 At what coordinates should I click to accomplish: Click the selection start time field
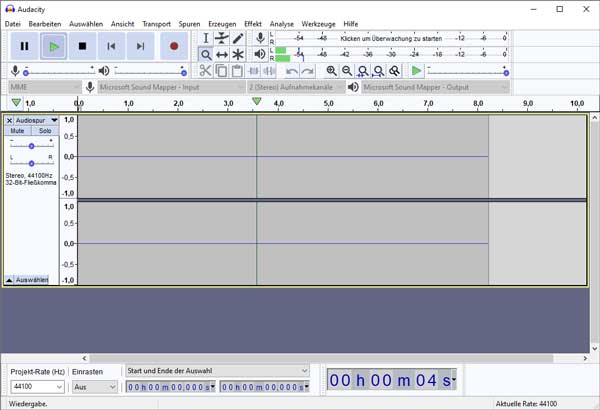pyautogui.click(x=168, y=387)
